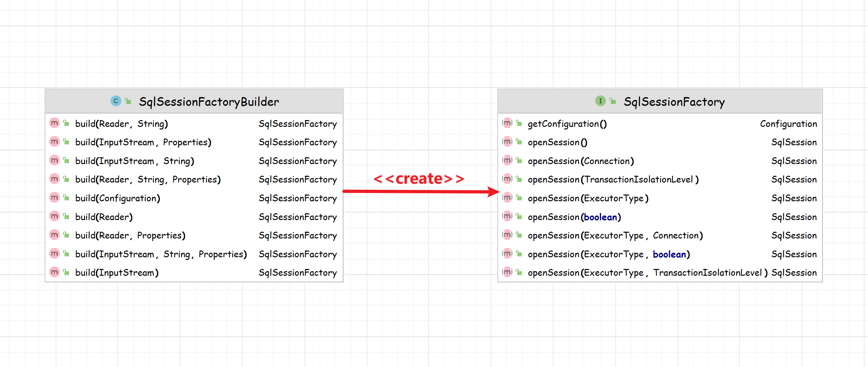Screen dimensions: 868x367
Task: Click the method icon of openSession(Connection)
Action: coord(507,160)
